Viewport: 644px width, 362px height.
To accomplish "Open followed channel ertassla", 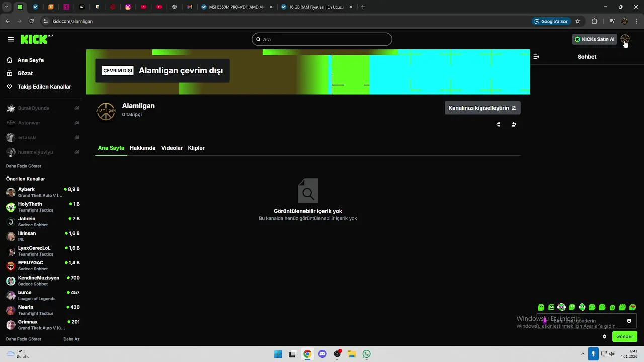I will point(43,137).
